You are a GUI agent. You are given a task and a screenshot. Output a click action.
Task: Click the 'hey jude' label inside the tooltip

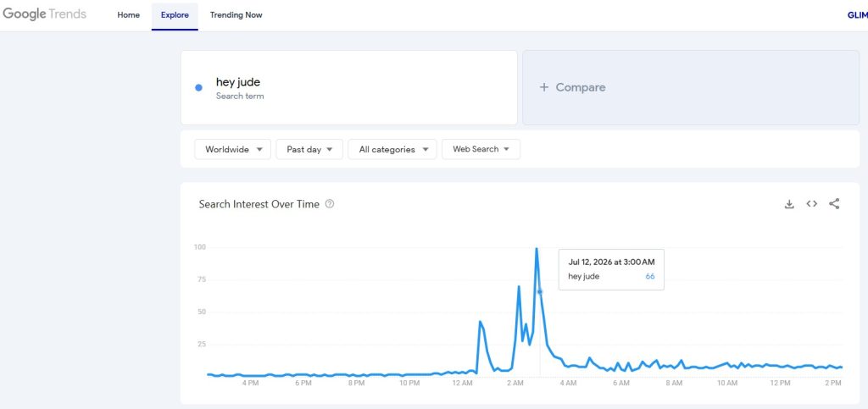583,276
